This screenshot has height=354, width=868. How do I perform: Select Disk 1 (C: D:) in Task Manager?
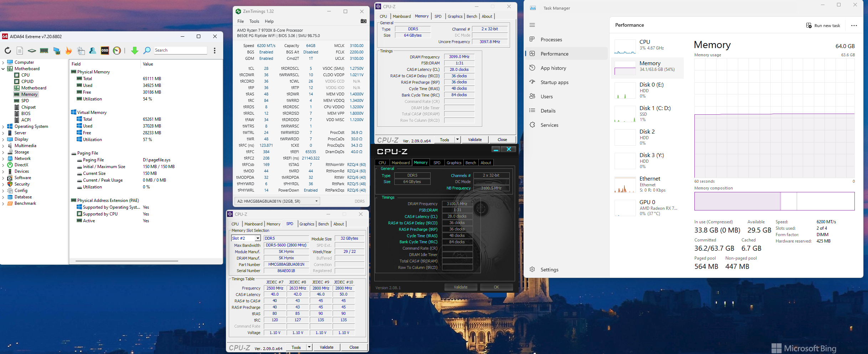pyautogui.click(x=648, y=114)
